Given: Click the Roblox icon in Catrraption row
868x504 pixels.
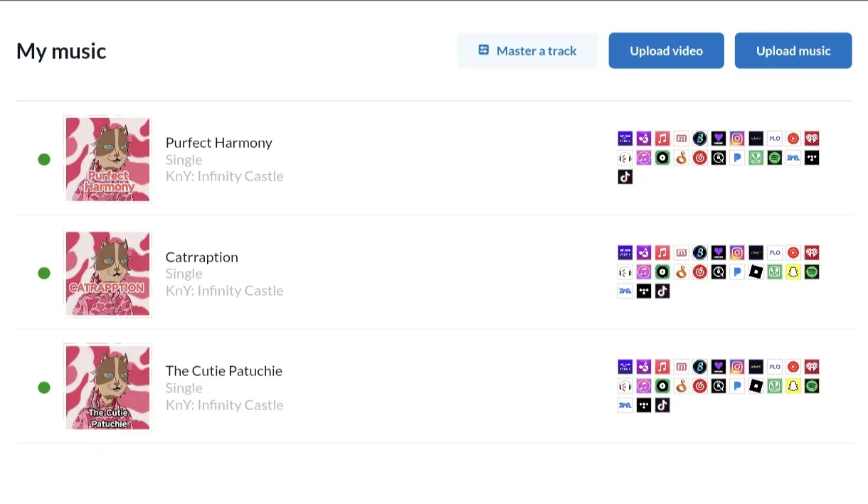Looking at the screenshot, I should click(756, 272).
